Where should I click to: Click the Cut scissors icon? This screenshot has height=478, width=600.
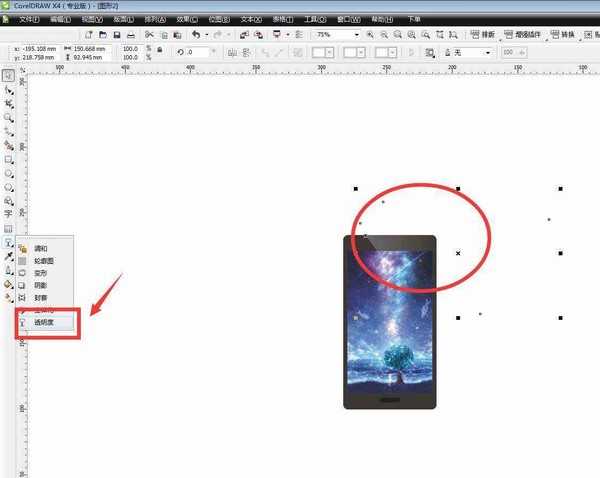click(x=149, y=35)
